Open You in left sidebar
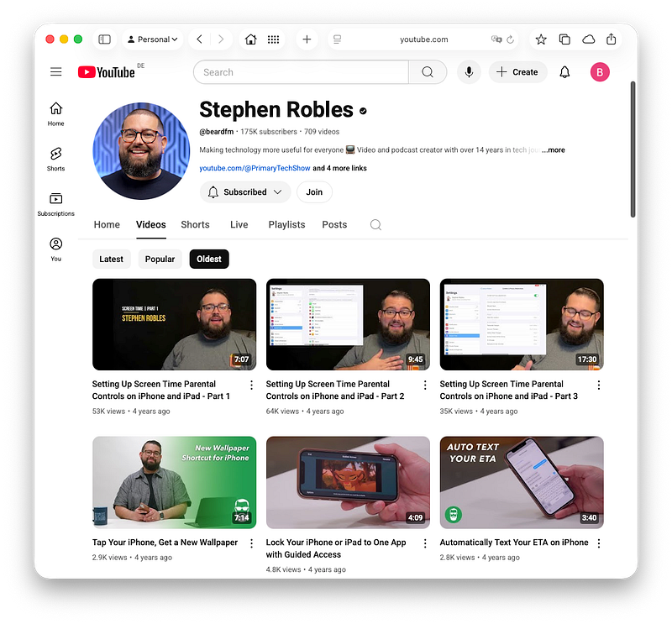 (x=55, y=249)
